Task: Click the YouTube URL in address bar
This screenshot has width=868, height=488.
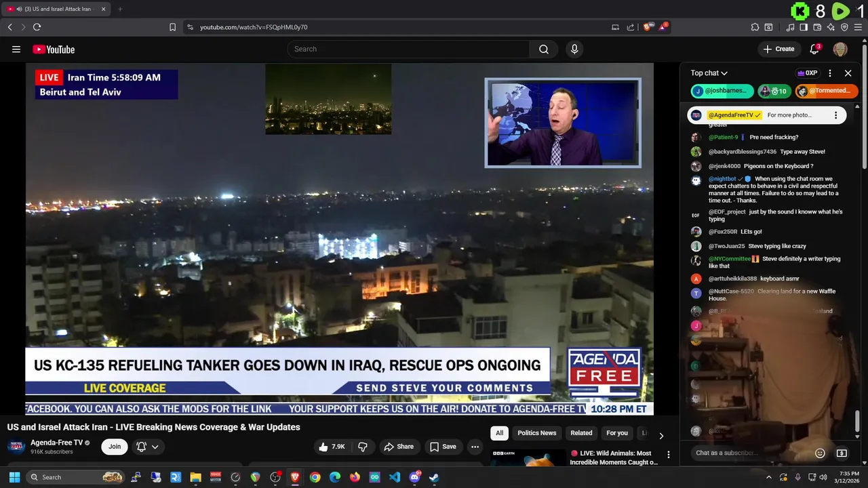Action: [x=254, y=27]
